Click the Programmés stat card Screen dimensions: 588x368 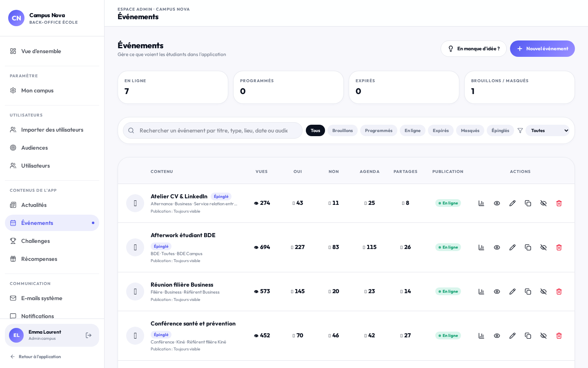coord(288,88)
